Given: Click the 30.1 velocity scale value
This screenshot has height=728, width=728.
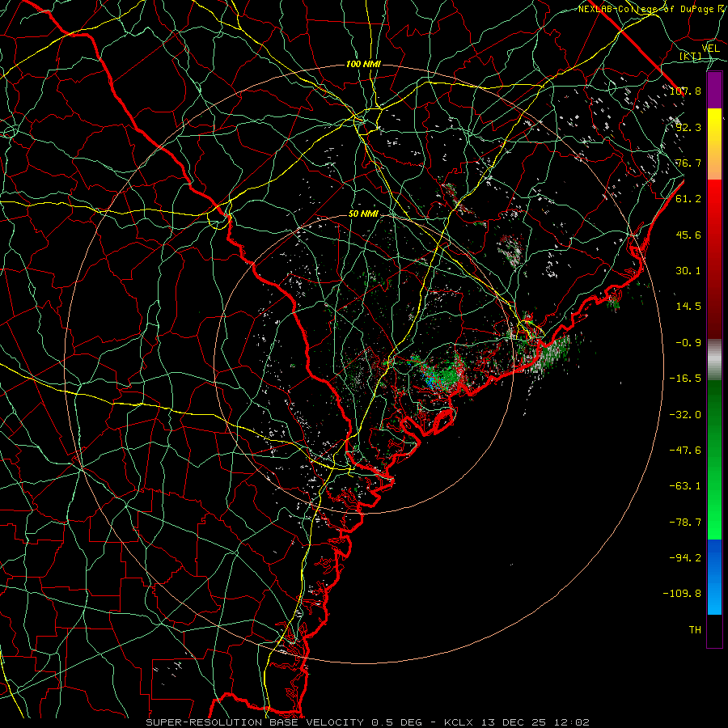Looking at the screenshot, I should click(688, 271).
